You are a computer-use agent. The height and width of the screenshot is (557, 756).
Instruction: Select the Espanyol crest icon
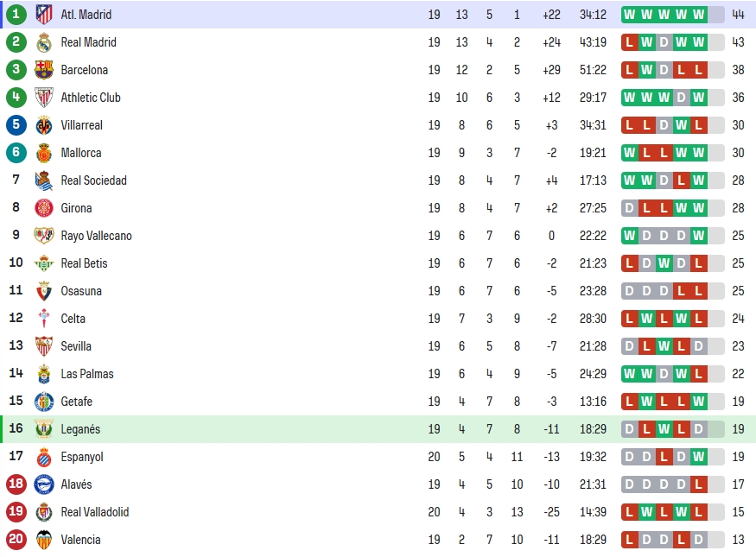(x=44, y=457)
